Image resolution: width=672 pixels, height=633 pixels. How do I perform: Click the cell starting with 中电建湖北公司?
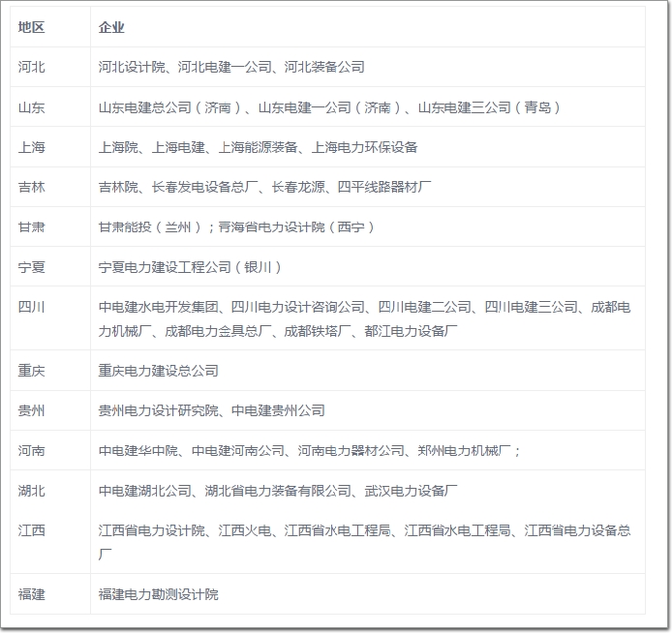(368, 490)
